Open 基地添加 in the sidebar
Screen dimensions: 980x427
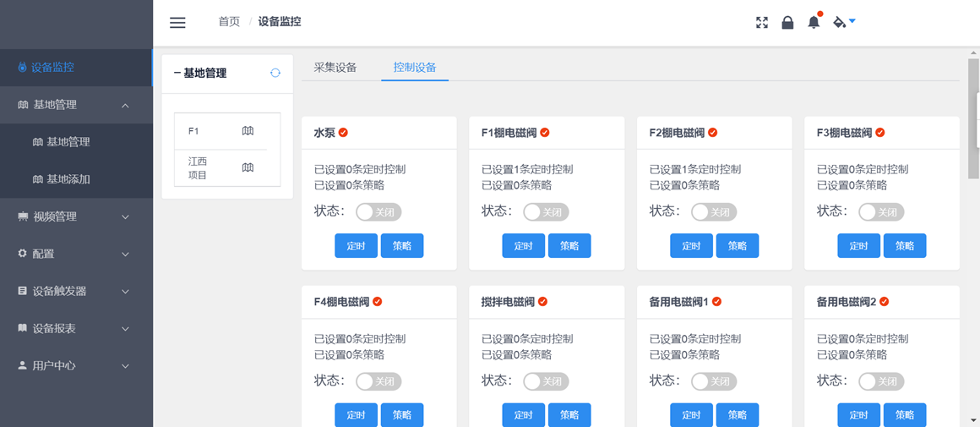(68, 179)
